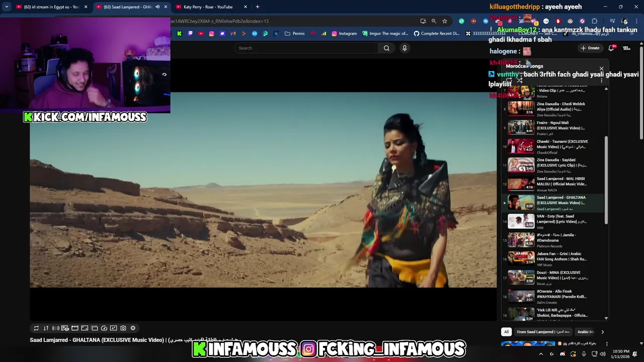Play Hek Lili Nifi Shekini Barbapappa video
Screen dimensions: 644x362
pos(552,313)
